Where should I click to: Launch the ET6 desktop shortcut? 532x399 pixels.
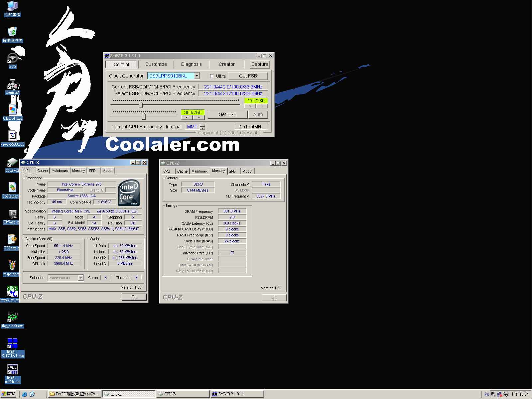coord(12,61)
